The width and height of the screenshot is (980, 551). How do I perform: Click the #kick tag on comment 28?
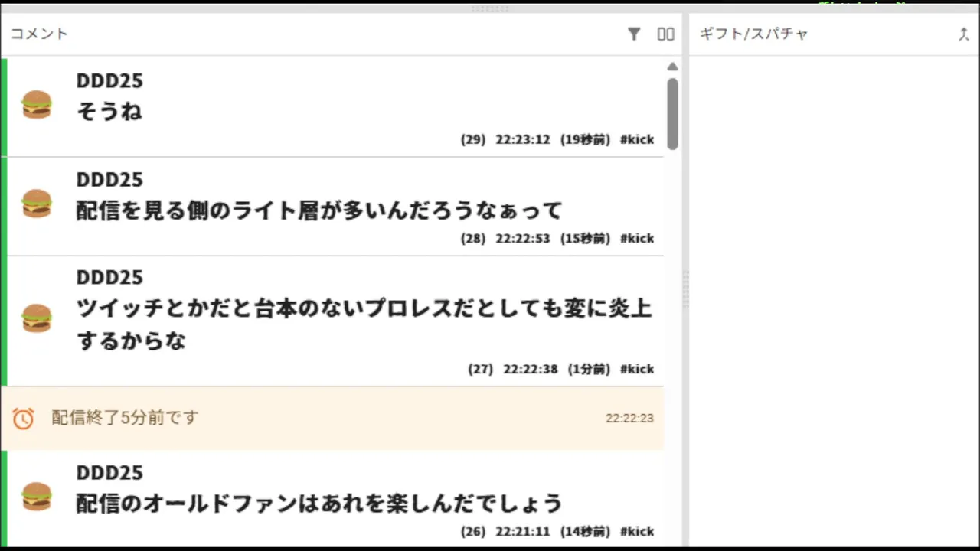(x=637, y=238)
